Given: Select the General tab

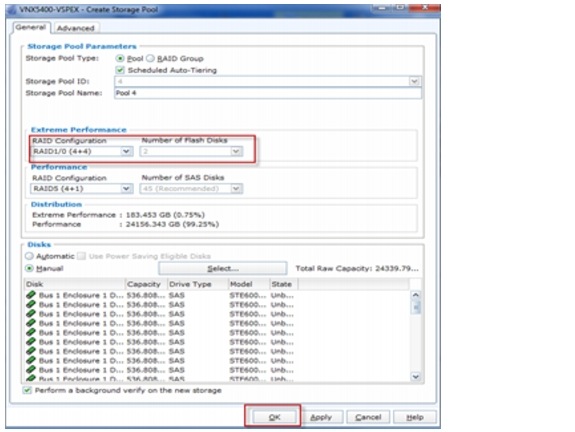Looking at the screenshot, I should [31, 28].
